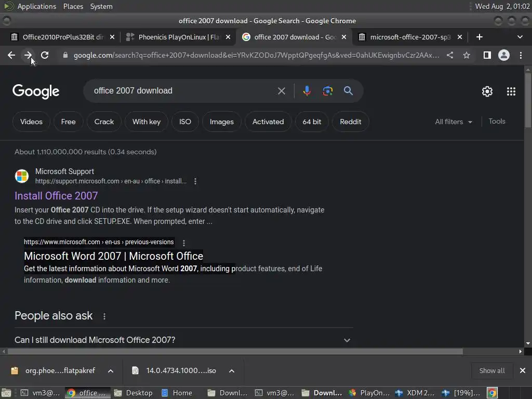Viewport: 532px width, 399px height.
Task: Apply the With key filter chip
Action: click(x=146, y=122)
